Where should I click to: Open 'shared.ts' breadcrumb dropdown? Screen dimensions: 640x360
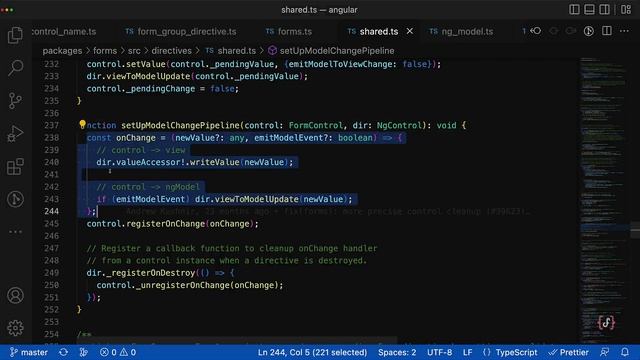[x=231, y=51]
